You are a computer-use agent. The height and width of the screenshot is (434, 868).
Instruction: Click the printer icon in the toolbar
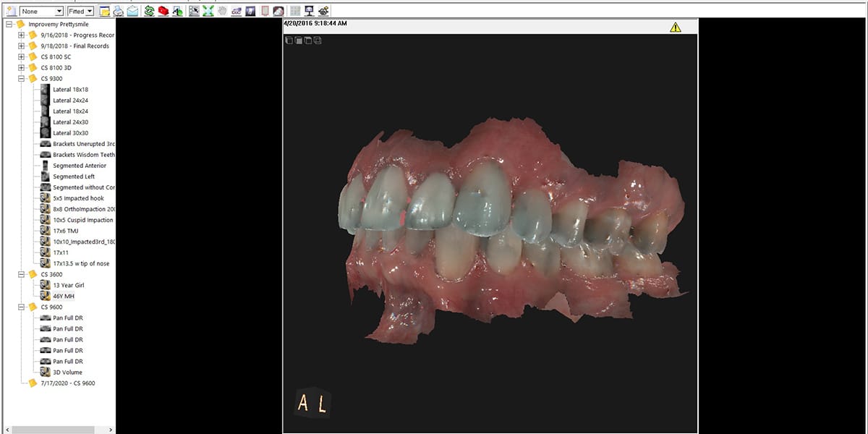119,12
